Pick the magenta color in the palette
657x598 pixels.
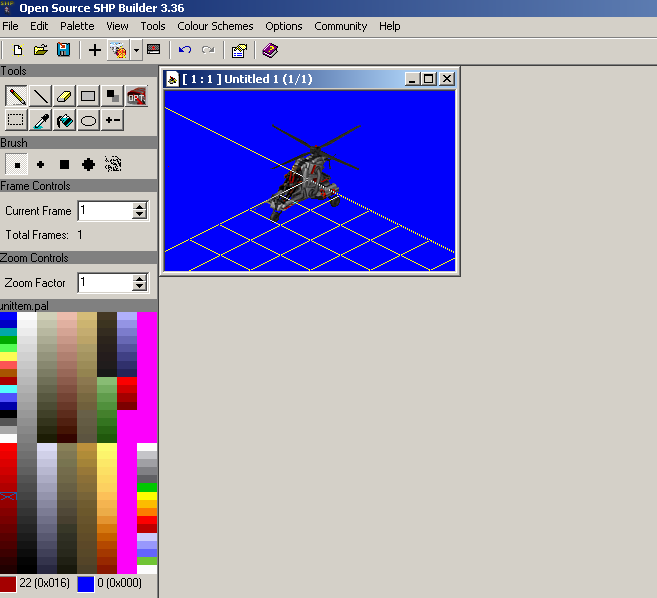147,360
